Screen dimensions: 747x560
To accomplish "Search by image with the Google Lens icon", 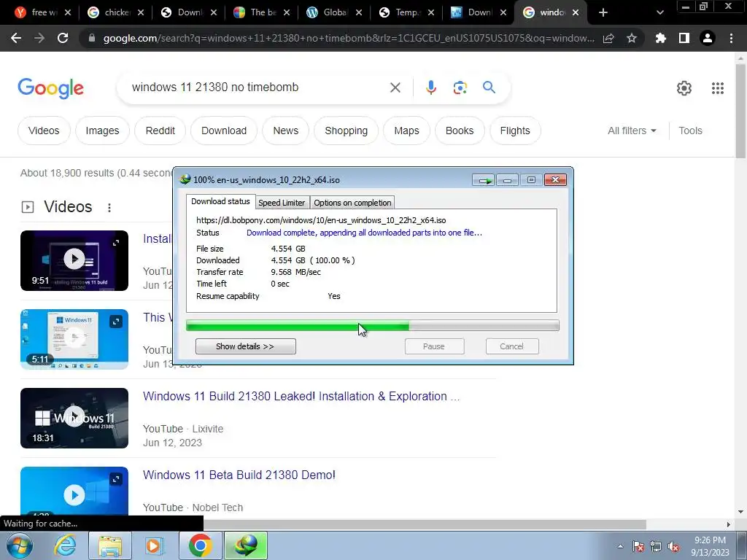I will [x=460, y=87].
